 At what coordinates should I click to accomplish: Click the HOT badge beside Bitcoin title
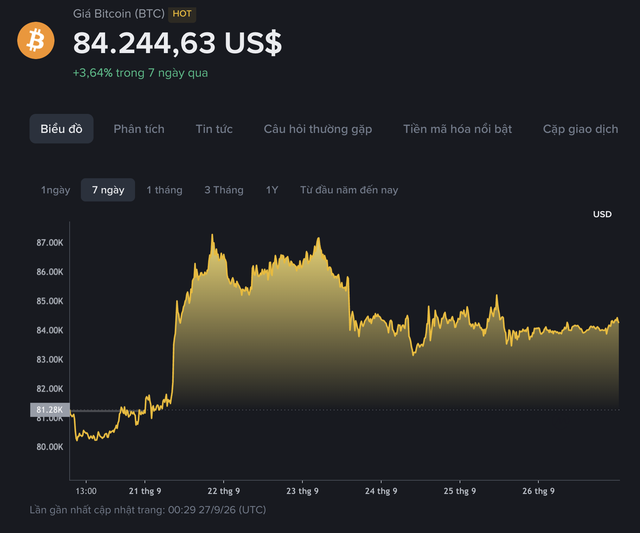coord(182,14)
